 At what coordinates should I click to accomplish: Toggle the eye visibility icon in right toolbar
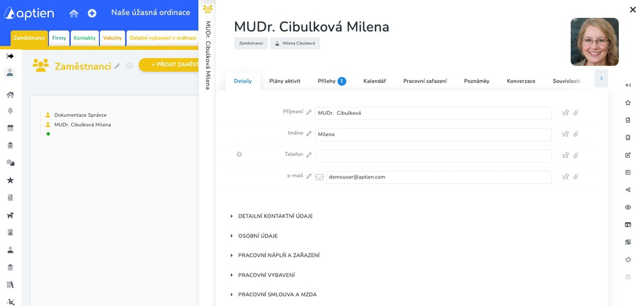click(x=628, y=207)
